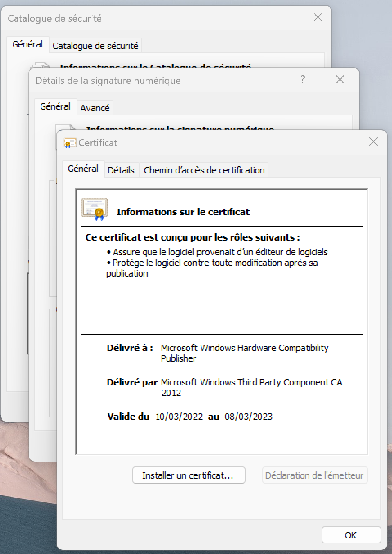Click the certificate icon in Certificat title bar

pyautogui.click(x=70, y=143)
